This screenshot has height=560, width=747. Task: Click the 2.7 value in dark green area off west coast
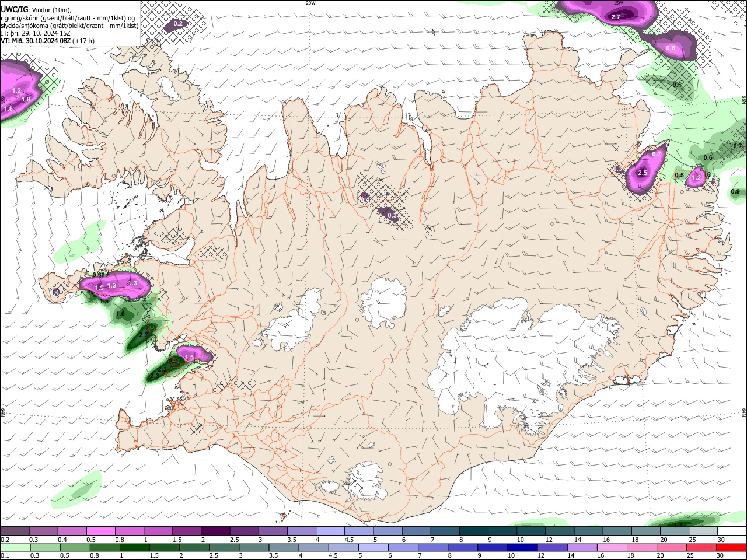[x=144, y=335]
